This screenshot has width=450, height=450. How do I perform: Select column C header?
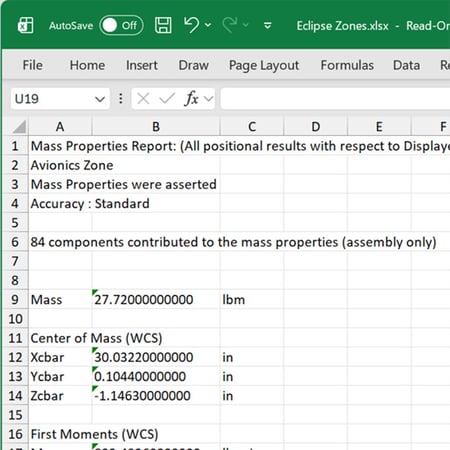(x=252, y=127)
